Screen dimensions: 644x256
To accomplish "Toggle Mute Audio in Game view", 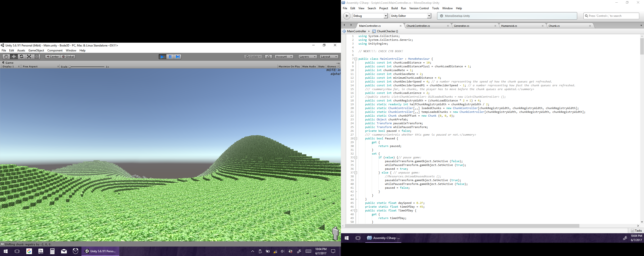I will pos(309,67).
